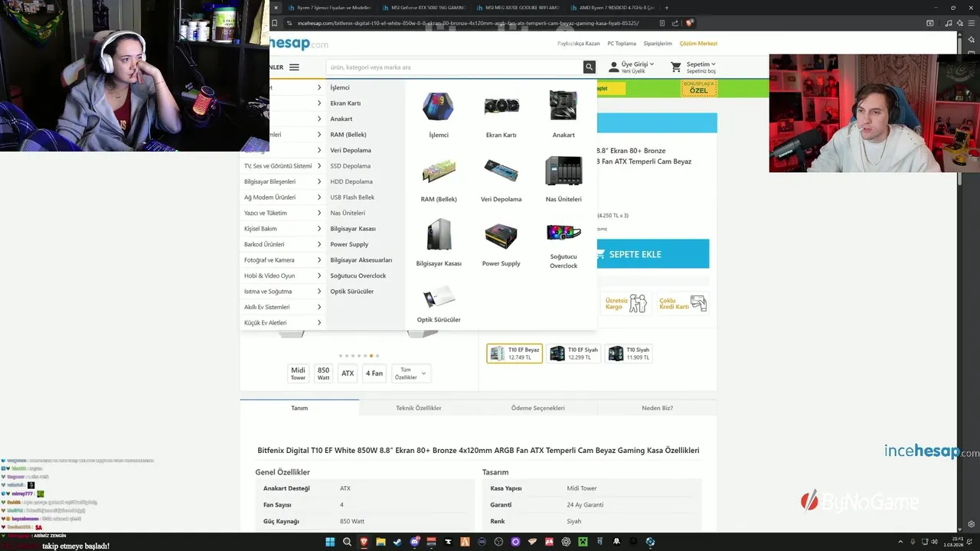The height and width of the screenshot is (551, 980).
Task: Open Windows taskbar search
Action: click(347, 542)
